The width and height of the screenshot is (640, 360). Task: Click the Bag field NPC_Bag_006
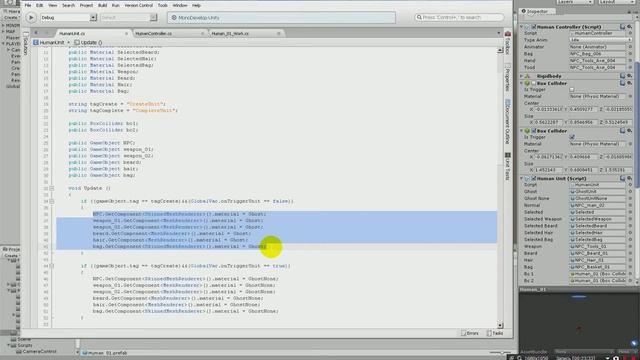[597, 54]
